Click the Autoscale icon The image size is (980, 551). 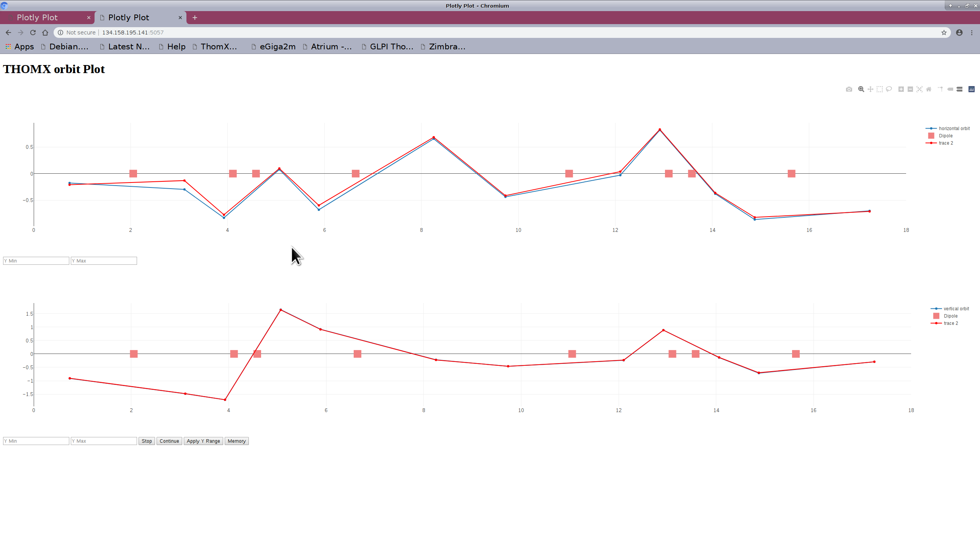[x=920, y=89]
